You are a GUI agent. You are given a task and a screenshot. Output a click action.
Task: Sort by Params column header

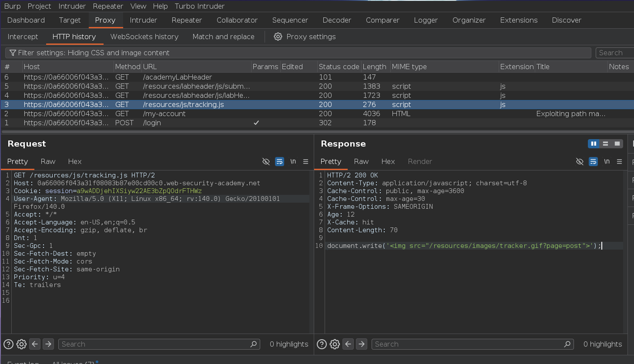click(x=265, y=67)
